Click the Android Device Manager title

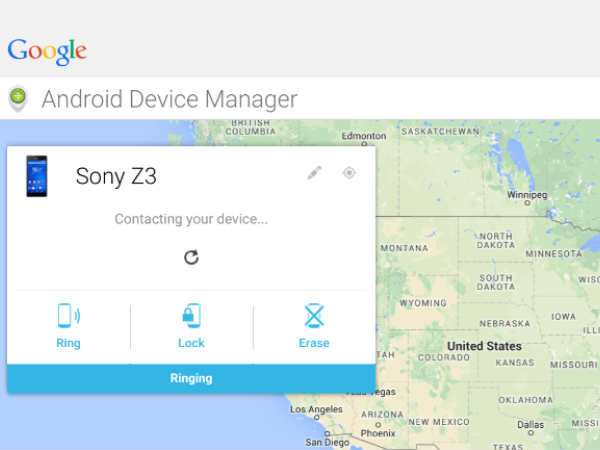(169, 99)
